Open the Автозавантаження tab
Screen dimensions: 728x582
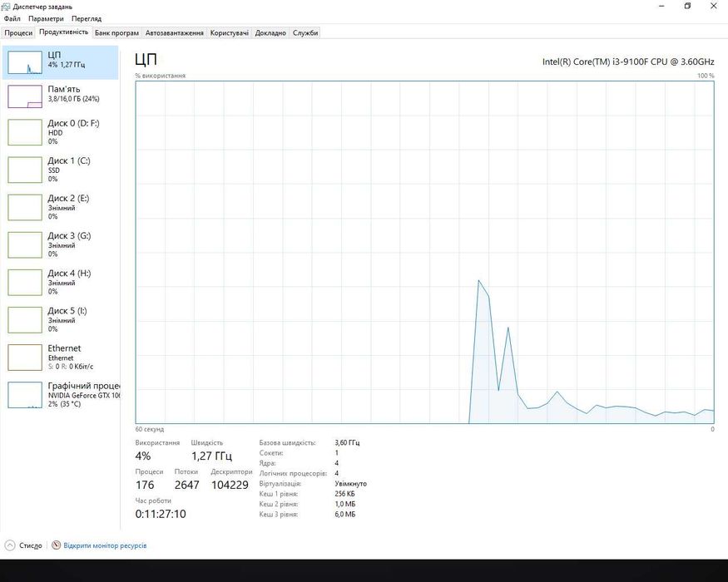[174, 33]
